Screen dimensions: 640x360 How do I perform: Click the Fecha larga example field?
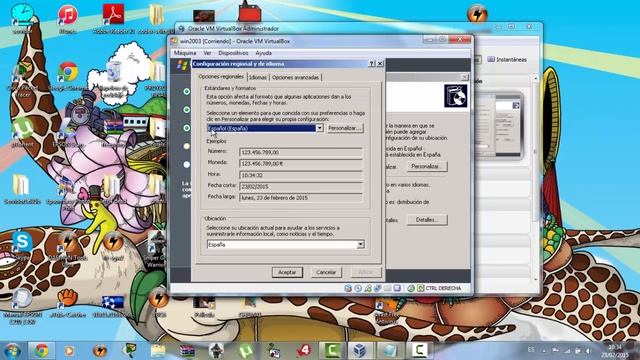point(301,198)
